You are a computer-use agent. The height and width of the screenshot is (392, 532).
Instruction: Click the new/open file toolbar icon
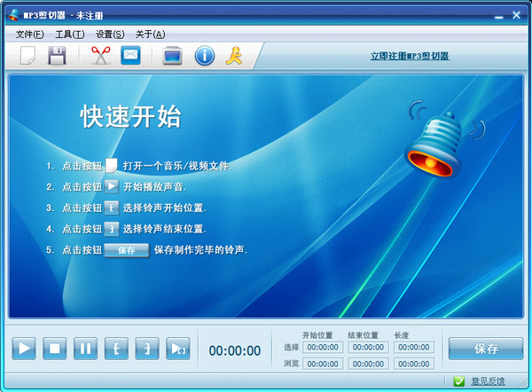(x=27, y=56)
